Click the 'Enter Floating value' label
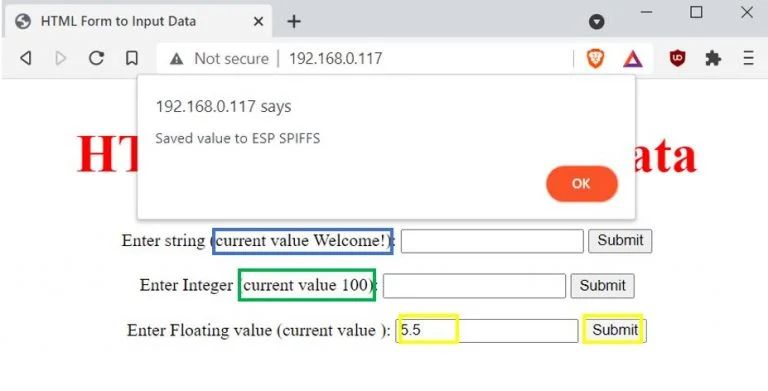The height and width of the screenshot is (391, 768). click(199, 330)
